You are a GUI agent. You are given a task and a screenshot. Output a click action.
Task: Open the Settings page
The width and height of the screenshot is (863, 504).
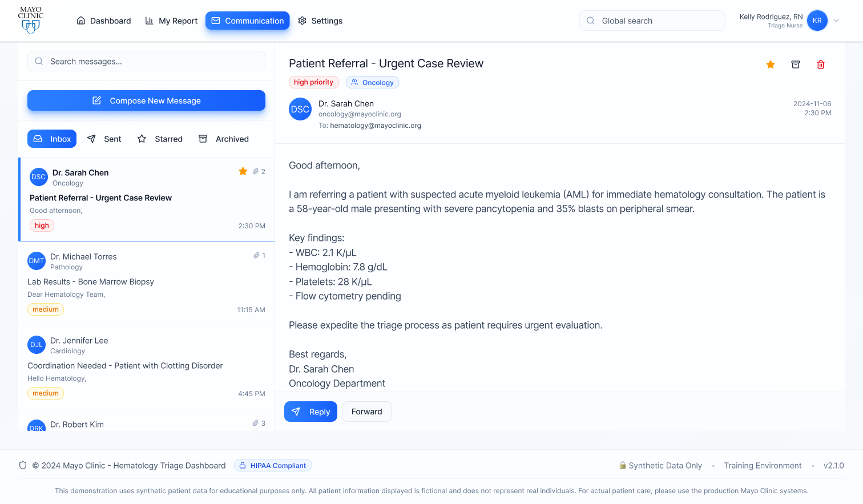click(x=320, y=21)
